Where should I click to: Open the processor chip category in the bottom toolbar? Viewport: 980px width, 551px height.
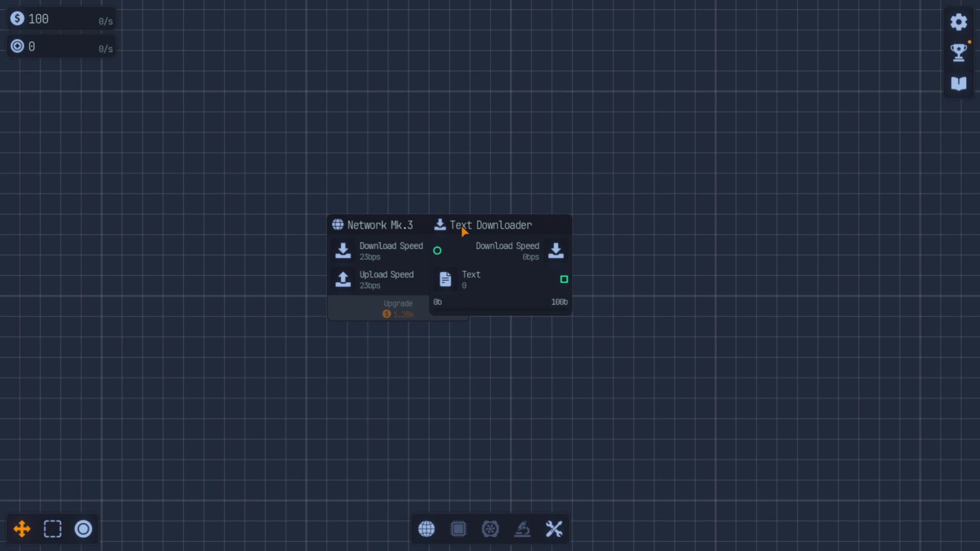tap(458, 529)
